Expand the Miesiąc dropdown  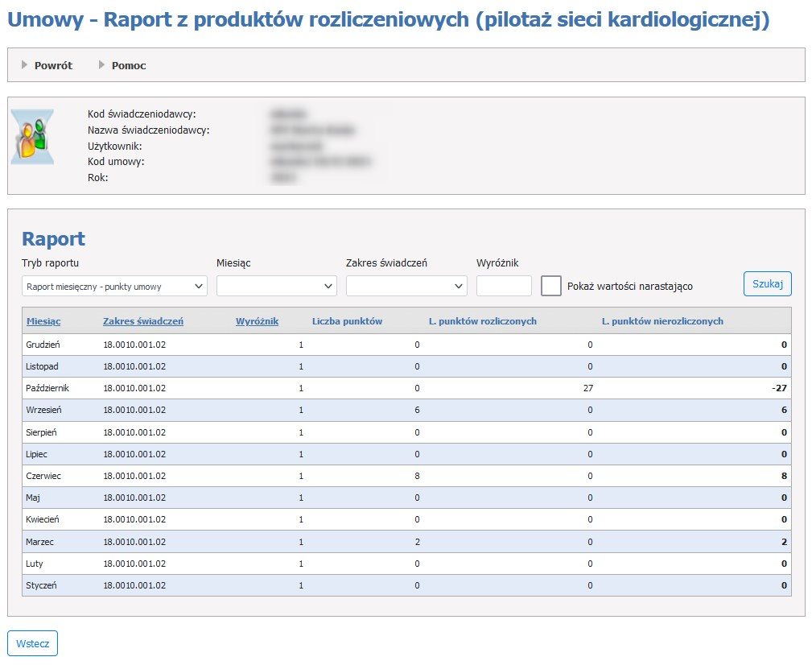coord(276,286)
